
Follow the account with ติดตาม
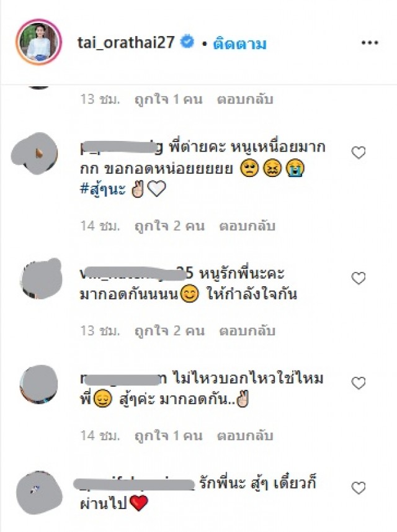pyautogui.click(x=239, y=44)
